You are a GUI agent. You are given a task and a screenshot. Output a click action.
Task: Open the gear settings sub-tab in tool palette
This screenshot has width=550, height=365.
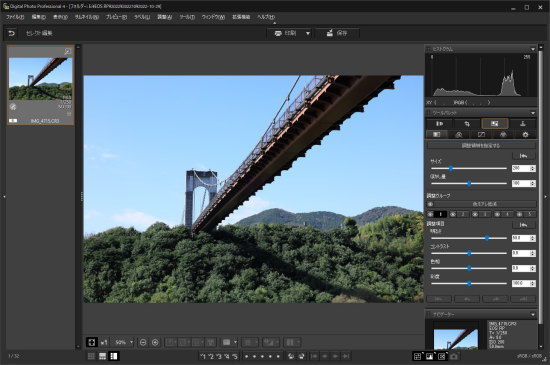tap(525, 135)
